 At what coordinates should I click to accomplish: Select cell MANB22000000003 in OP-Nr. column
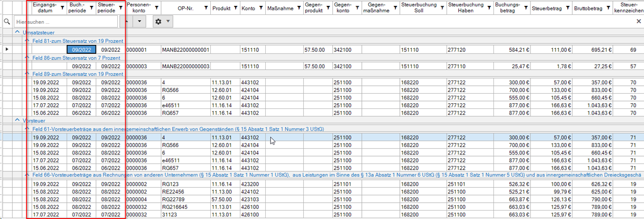pos(185,66)
